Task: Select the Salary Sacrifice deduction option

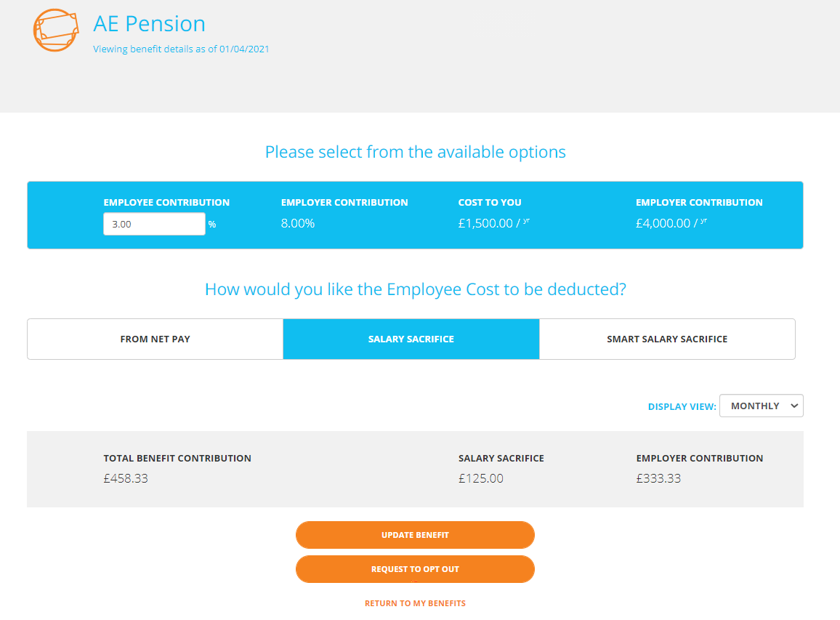Action: pos(411,339)
